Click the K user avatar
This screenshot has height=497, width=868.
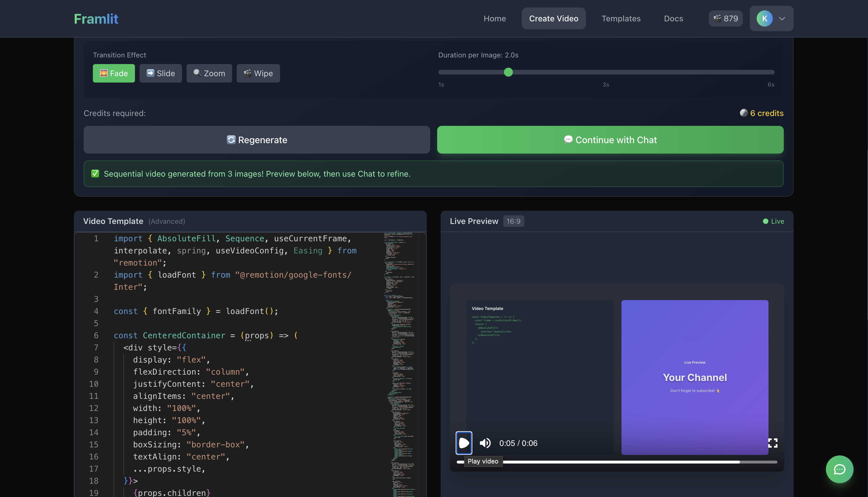pyautogui.click(x=764, y=18)
